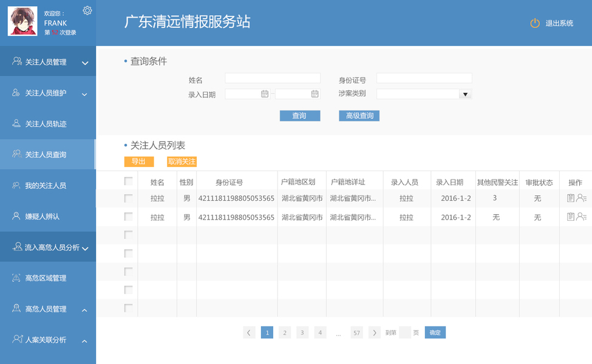Image resolution: width=592 pixels, height=364 pixels.
Task: Open start date calendar picker icon
Action: [265, 94]
